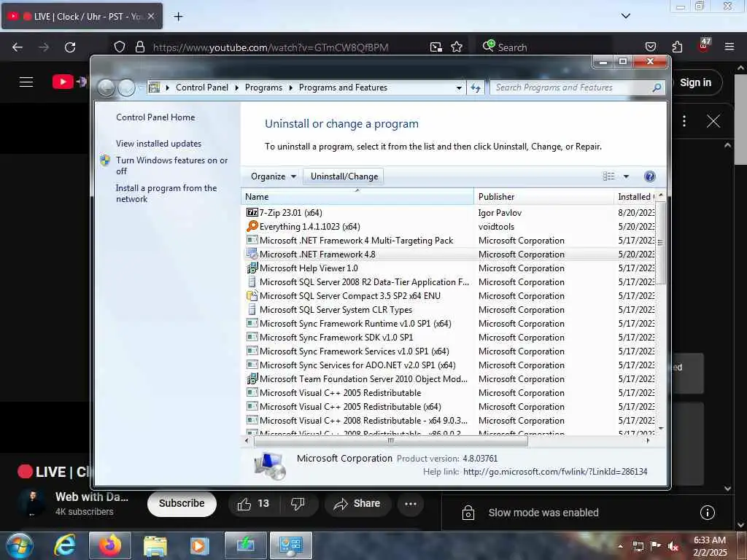Open the Organize dropdown menu
Screen dimensions: 747x560
coord(274,176)
